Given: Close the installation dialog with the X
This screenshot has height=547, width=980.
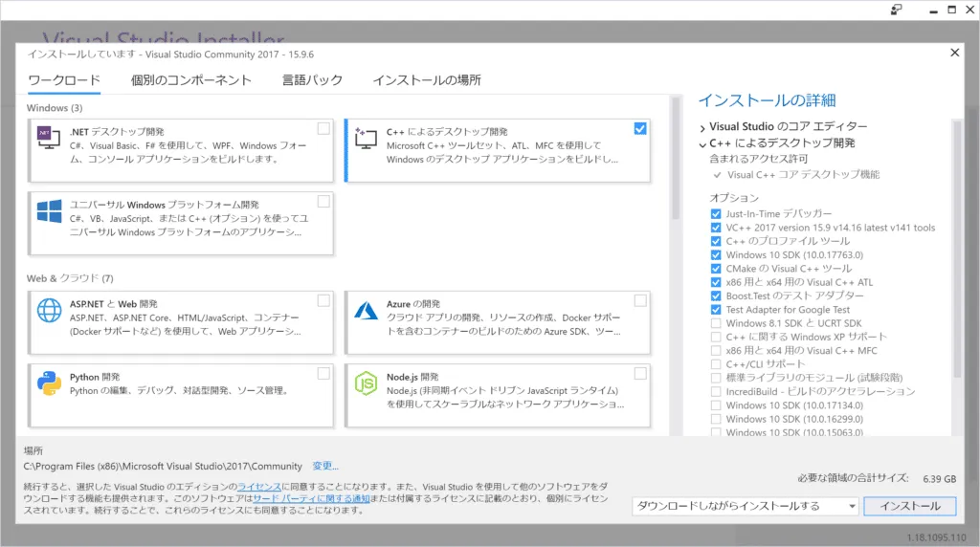Looking at the screenshot, I should pyautogui.click(x=954, y=53).
